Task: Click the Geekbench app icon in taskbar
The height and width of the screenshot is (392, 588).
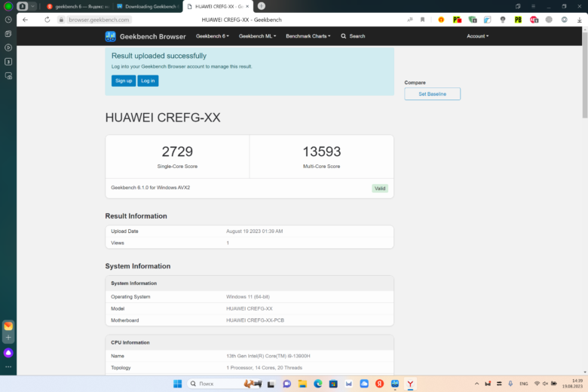Action: 395,384
